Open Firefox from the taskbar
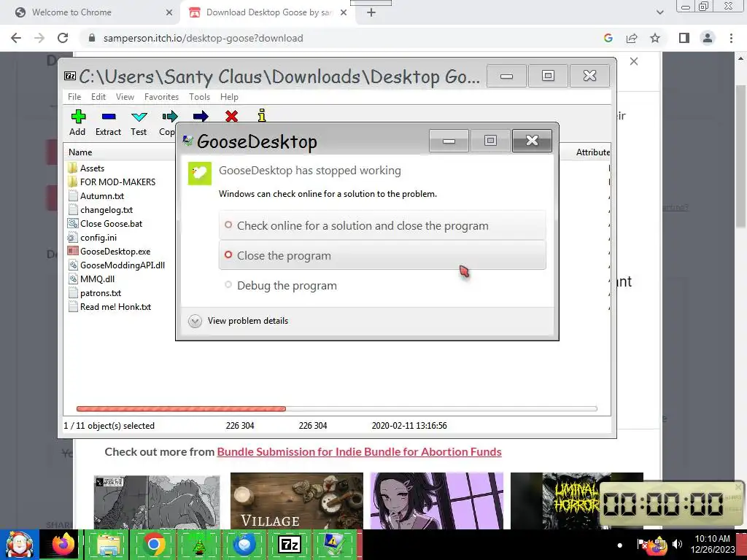 pos(63,544)
